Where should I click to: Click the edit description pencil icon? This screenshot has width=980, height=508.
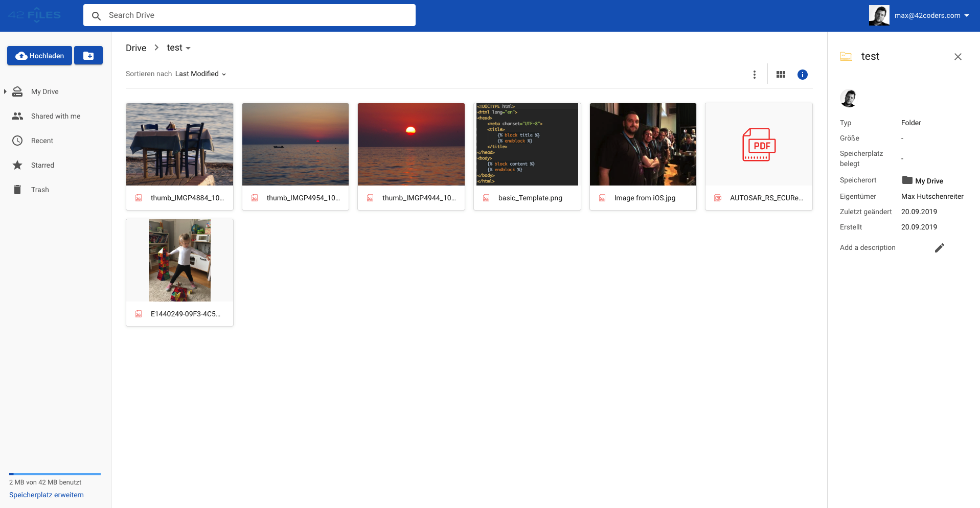(940, 248)
